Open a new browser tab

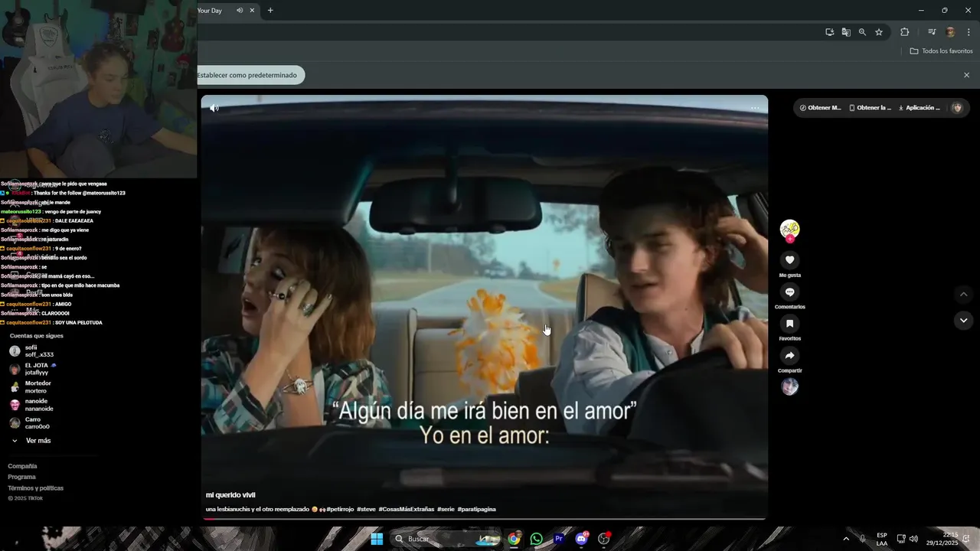(x=270, y=10)
